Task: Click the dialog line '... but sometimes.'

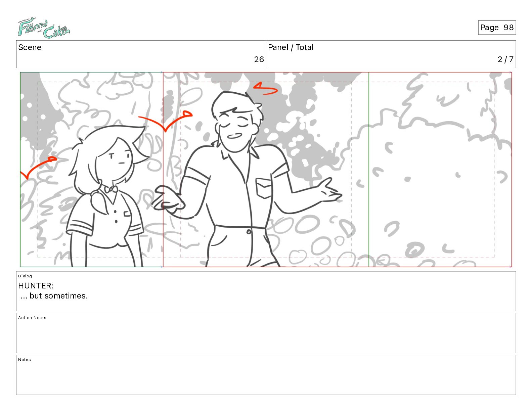Action: click(x=54, y=296)
